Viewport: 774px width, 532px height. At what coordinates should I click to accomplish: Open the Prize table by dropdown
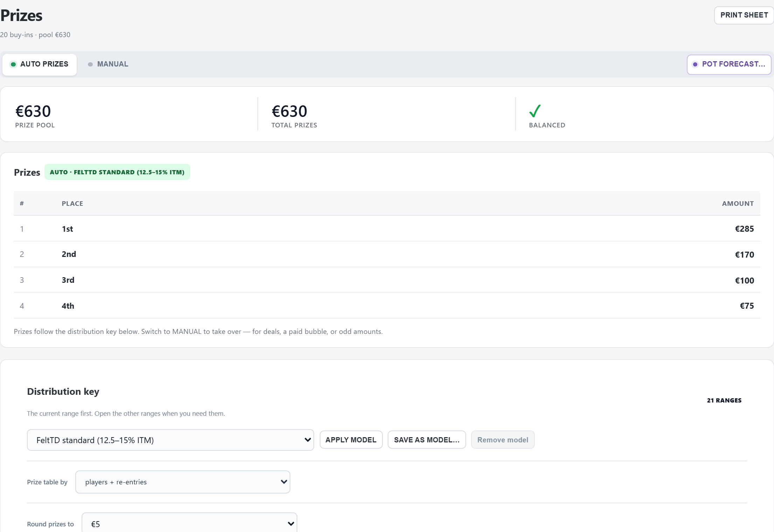click(183, 482)
